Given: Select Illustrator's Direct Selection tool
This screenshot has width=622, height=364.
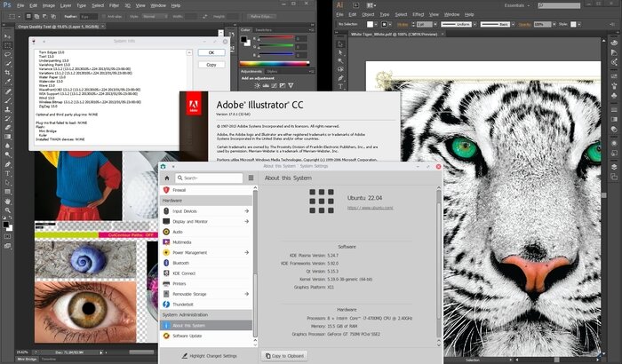Looking at the screenshot, I should coord(340,52).
